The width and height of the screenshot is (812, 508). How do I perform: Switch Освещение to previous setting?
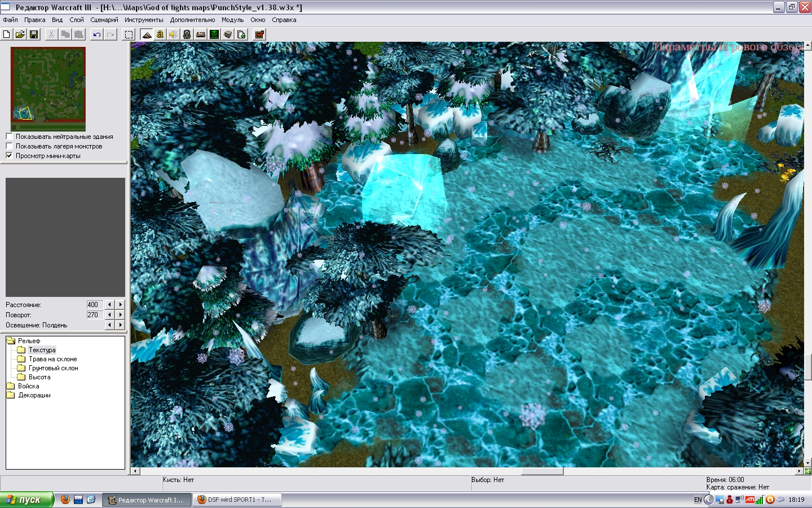click(x=110, y=325)
